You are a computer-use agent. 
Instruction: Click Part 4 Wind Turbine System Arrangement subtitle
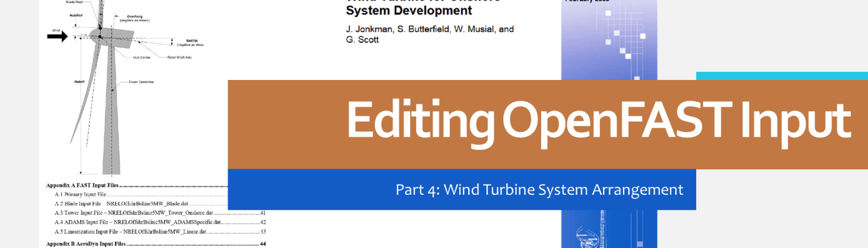(539, 189)
